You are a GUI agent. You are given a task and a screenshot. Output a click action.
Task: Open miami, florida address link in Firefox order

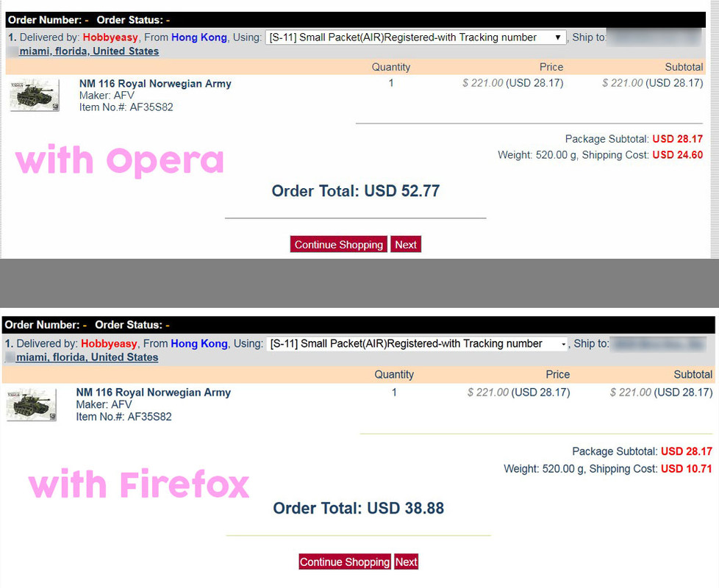(87, 357)
